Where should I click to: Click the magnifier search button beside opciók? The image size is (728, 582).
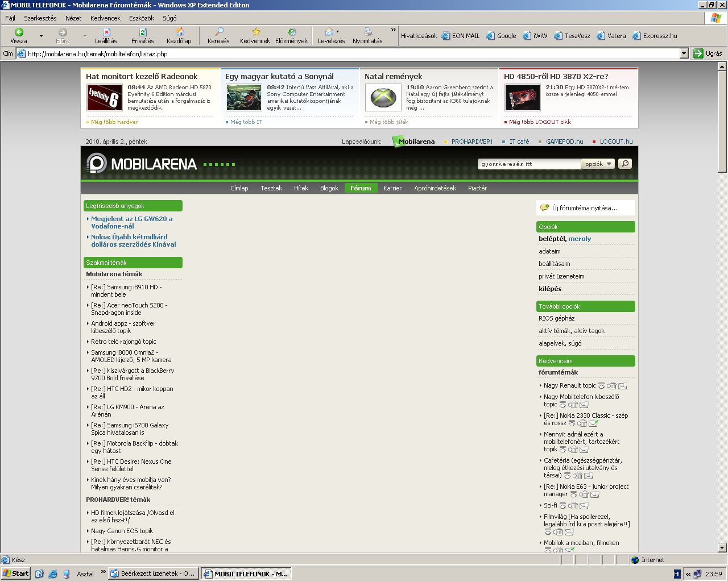(x=625, y=164)
